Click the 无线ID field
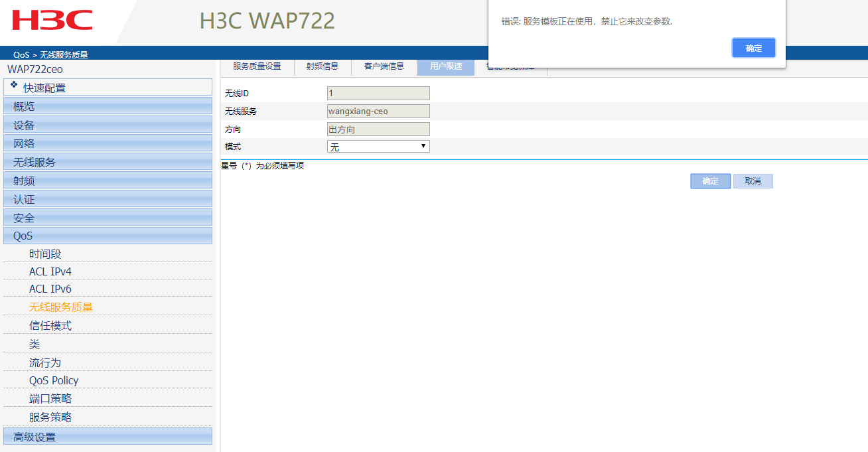The height and width of the screenshot is (452, 868). coord(378,94)
